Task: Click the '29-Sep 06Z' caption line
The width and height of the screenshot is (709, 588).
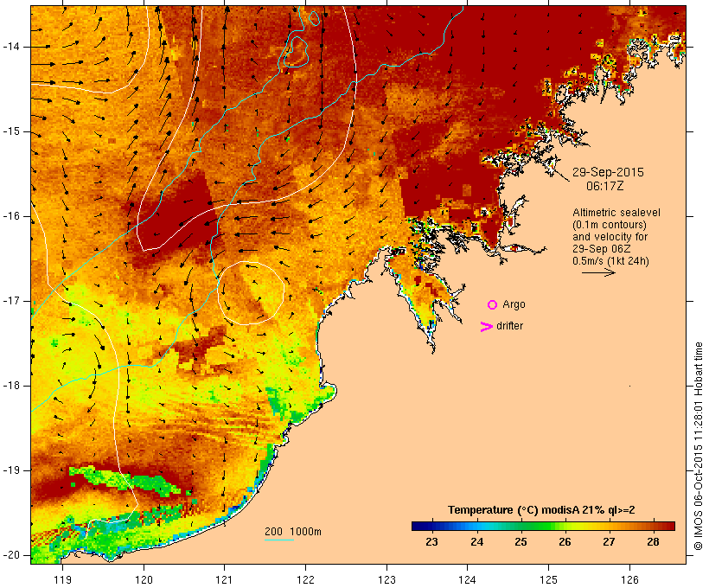Action: tap(602, 249)
